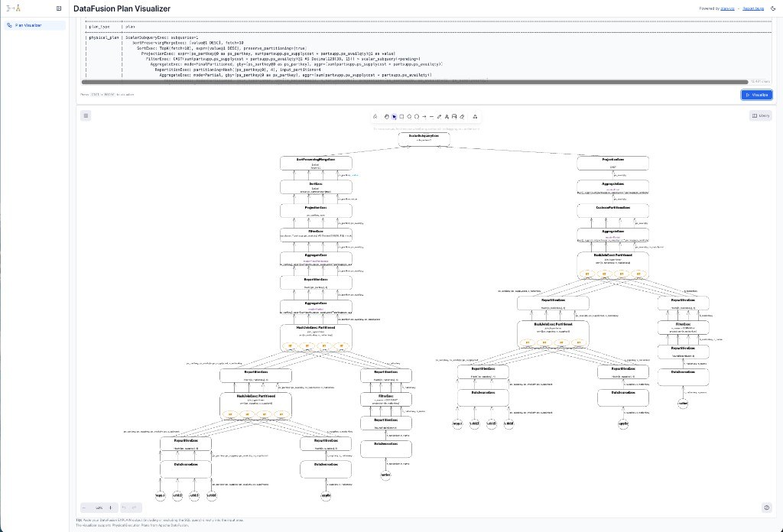Undo last canvas action

(x=125, y=508)
